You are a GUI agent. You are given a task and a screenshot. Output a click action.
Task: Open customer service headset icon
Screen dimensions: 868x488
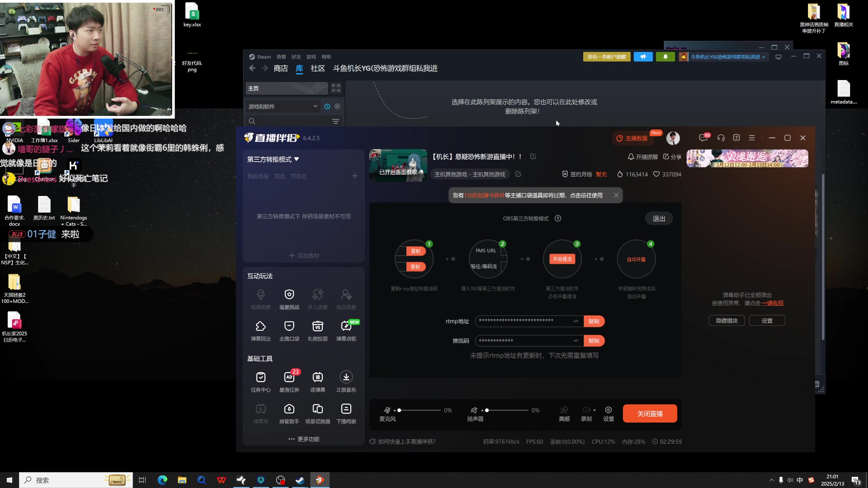pyautogui.click(x=721, y=138)
